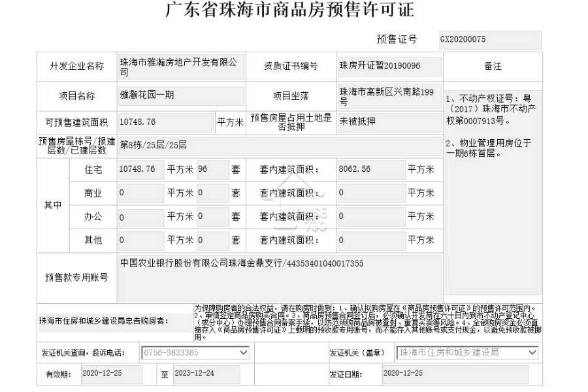This screenshot has width=588, height=392.
Task: Click the 项目坐落 address field
Action: pos(389,97)
